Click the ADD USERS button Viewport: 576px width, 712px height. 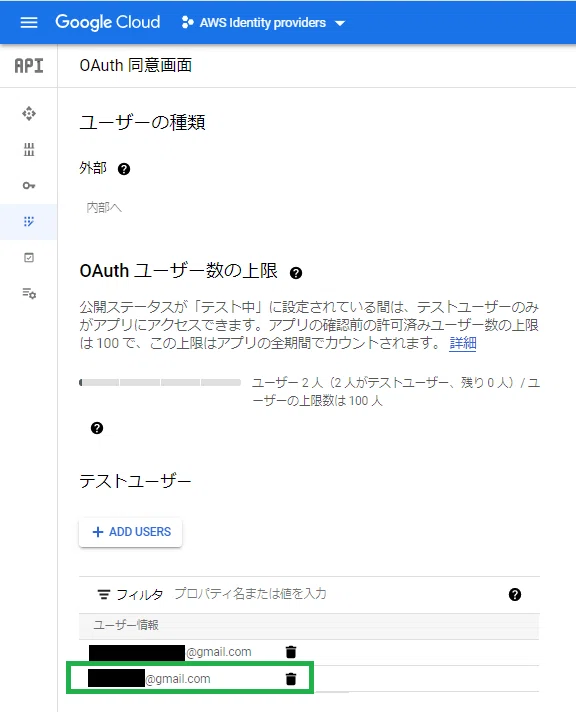[130, 532]
